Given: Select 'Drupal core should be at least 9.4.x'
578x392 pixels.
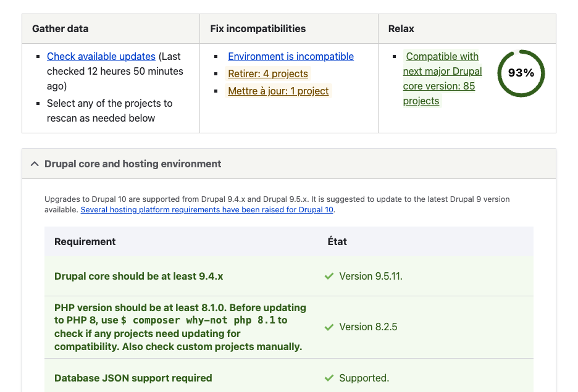Looking at the screenshot, I should pyautogui.click(x=138, y=277).
